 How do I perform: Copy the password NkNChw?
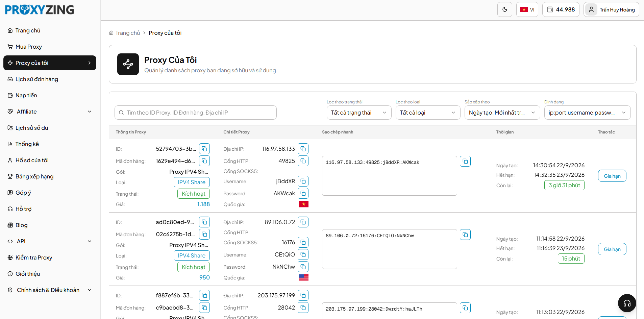click(303, 267)
